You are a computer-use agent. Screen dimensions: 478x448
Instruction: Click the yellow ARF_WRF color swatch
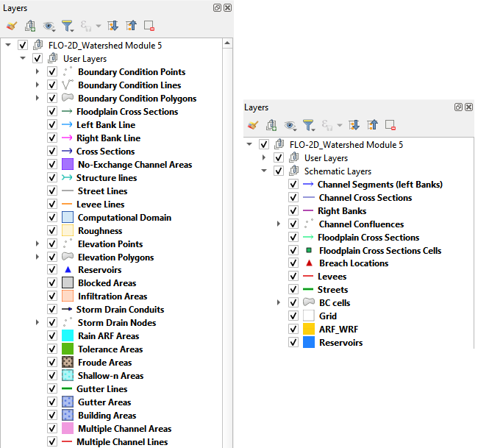[308, 330]
